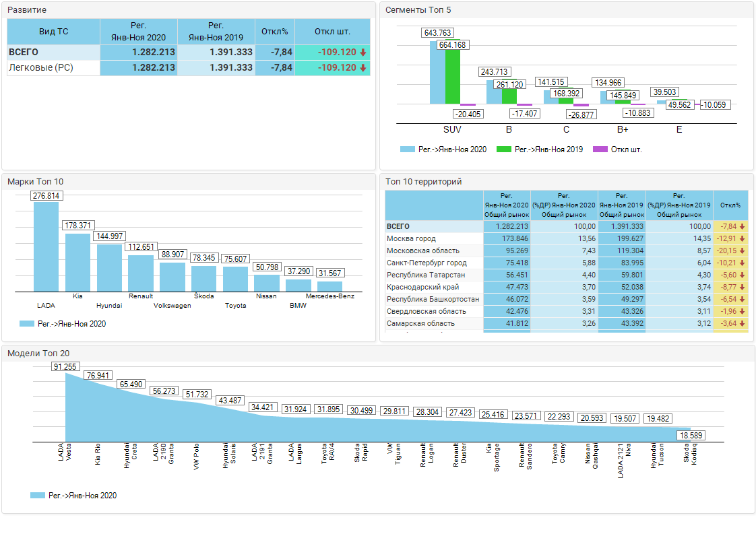The height and width of the screenshot is (534, 756).
Task: Select Санкт-Петербург город row in territories table
Action: pyautogui.click(x=427, y=263)
